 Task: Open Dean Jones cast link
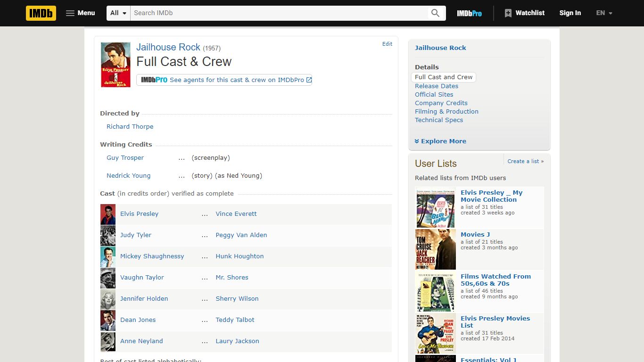(138, 320)
